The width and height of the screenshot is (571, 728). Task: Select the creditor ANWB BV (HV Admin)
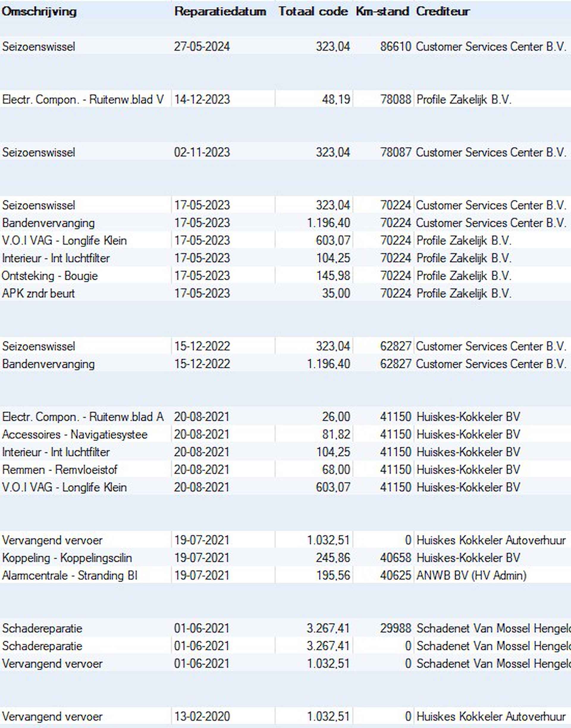pyautogui.click(x=471, y=576)
